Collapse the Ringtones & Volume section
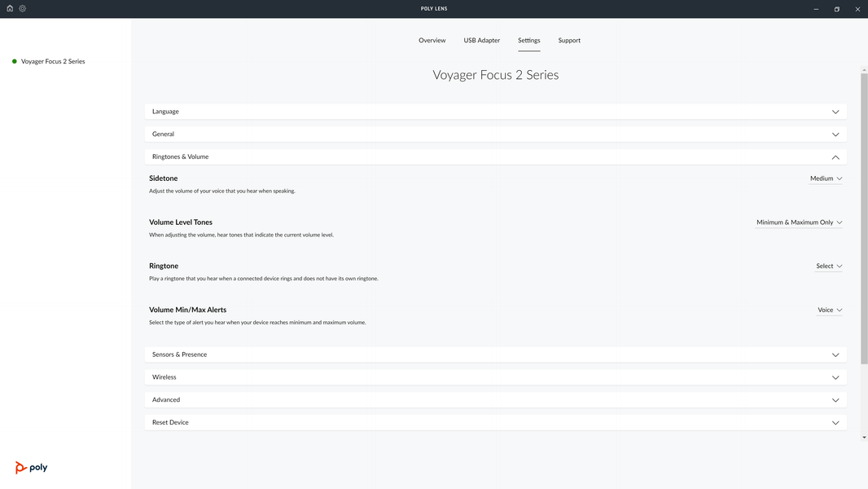The height and width of the screenshot is (489, 868). (x=495, y=156)
